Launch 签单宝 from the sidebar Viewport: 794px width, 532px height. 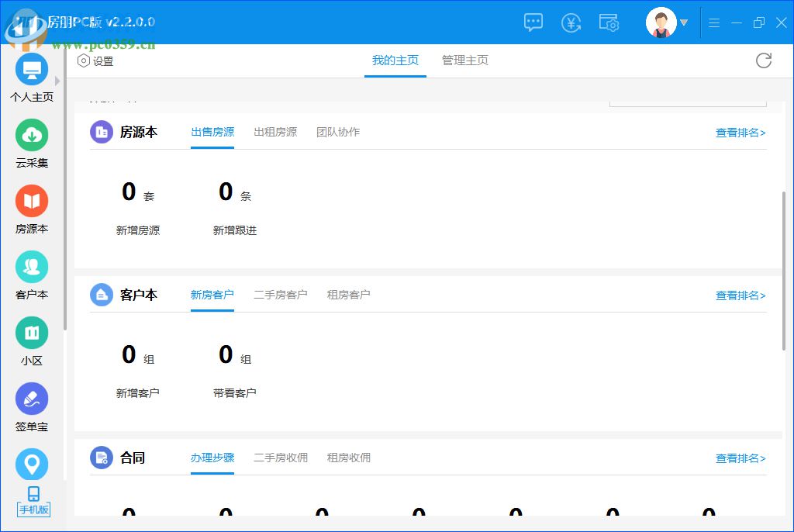pos(31,397)
